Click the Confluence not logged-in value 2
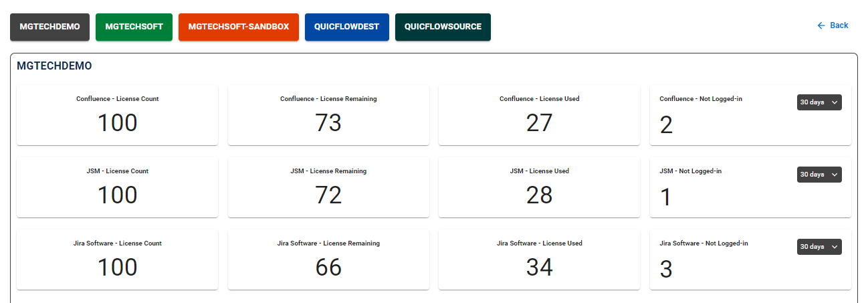The image size is (868, 303). click(x=666, y=126)
